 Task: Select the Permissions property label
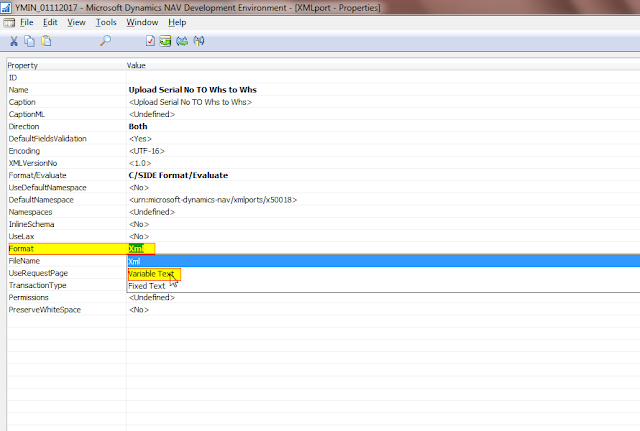point(28,298)
